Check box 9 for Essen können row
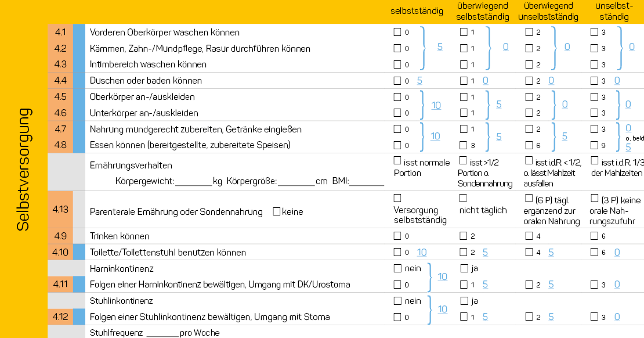644x338 pixels. coord(594,145)
